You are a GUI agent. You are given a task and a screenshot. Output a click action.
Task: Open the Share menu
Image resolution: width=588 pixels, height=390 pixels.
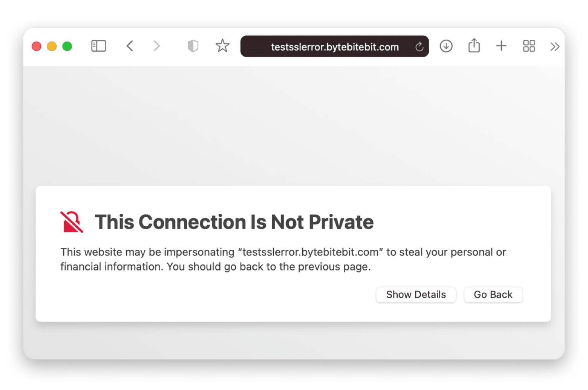(474, 46)
